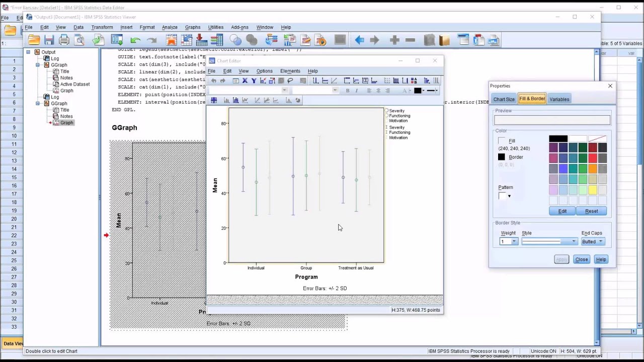
Task: Open the Options menu in Chart Editor
Action: (264, 71)
